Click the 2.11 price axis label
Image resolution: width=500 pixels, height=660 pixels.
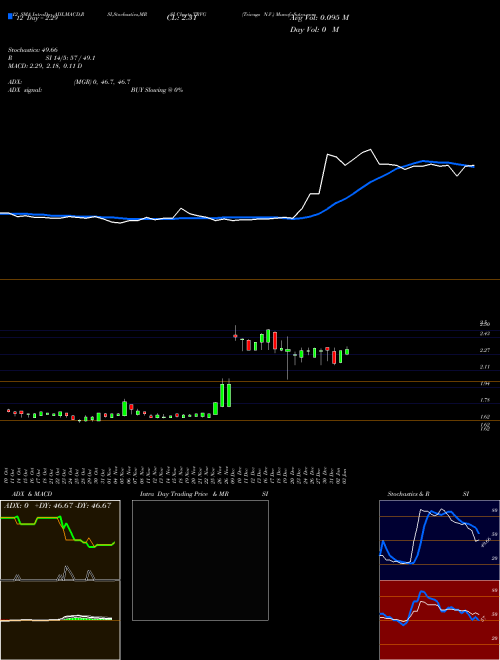pyautogui.click(x=485, y=367)
